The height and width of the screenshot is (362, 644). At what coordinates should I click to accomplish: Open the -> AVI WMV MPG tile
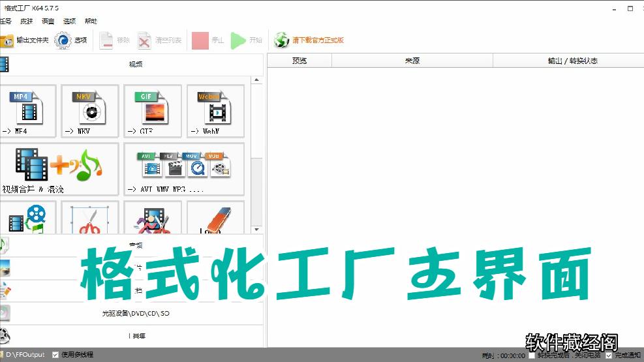tap(184, 169)
